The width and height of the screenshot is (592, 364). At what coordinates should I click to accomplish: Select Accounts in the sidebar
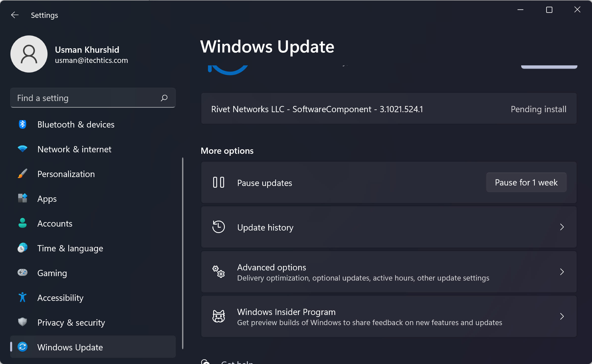point(93,223)
